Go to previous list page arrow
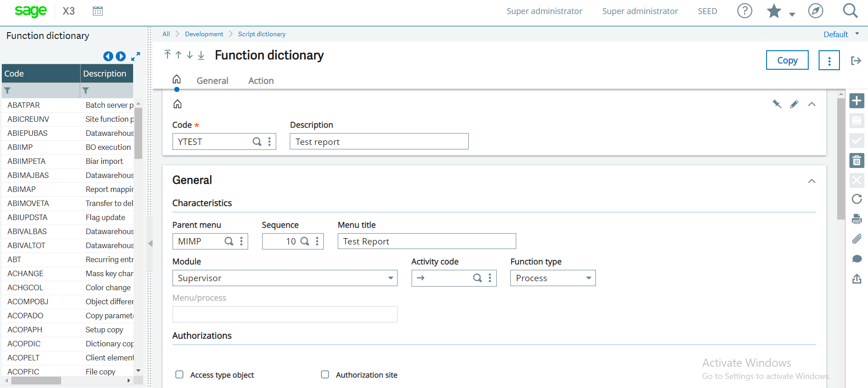The height and width of the screenshot is (388, 868). tap(108, 56)
